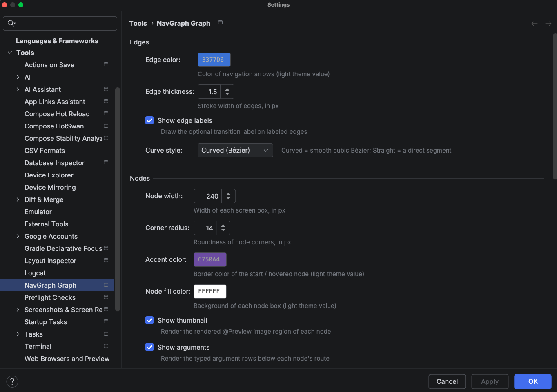Disable the Show arguments checkbox

[149, 347]
